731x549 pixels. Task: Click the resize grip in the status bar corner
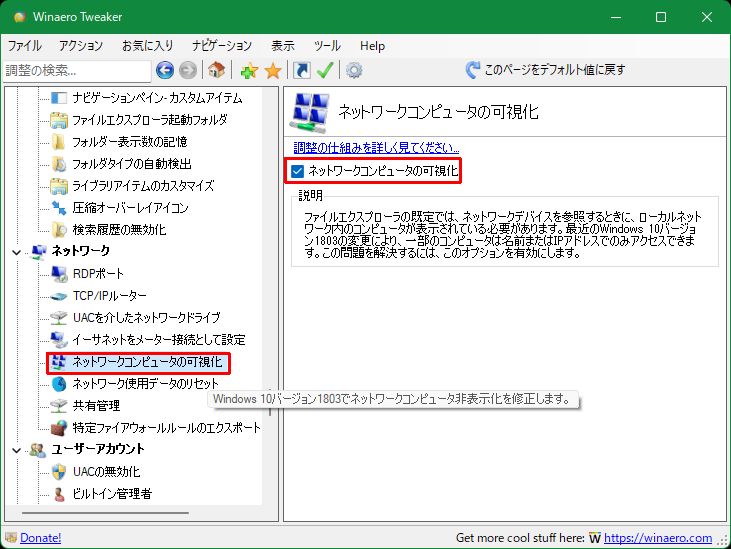coord(723,541)
